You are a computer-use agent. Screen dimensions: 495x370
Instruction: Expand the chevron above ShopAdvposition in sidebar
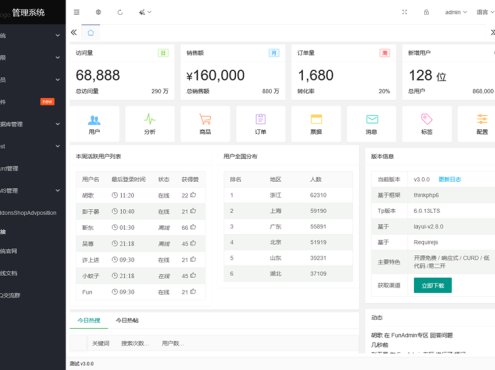coord(58,190)
